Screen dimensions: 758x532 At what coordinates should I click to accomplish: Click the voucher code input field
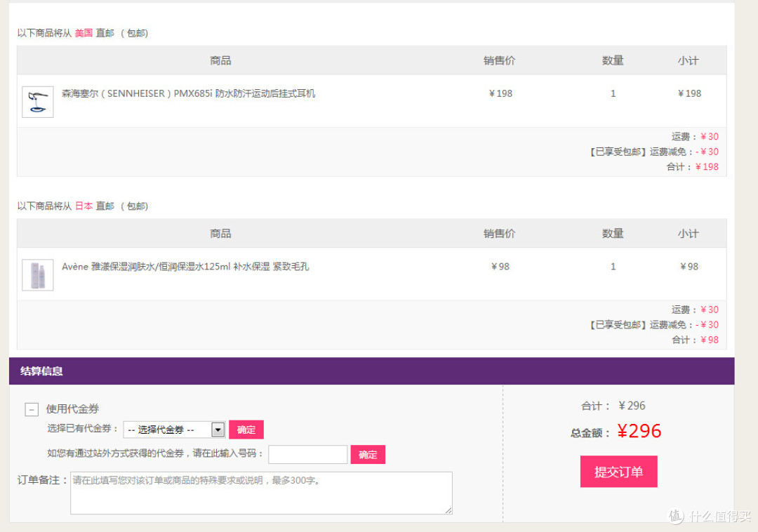click(308, 454)
